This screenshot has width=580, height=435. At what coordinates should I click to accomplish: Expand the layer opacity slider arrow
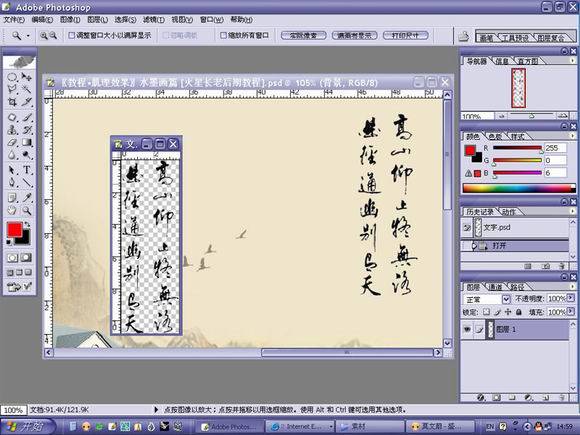(570, 298)
